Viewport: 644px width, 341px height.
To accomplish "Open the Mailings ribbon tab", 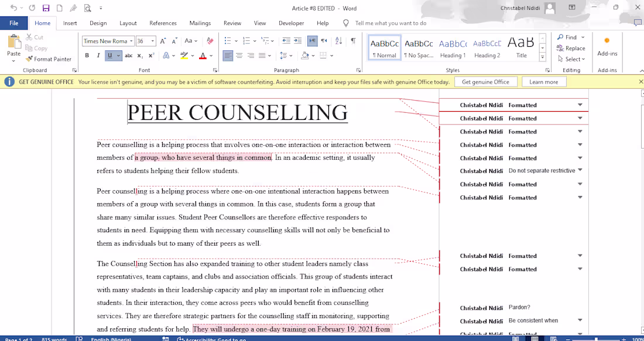I will (x=200, y=23).
